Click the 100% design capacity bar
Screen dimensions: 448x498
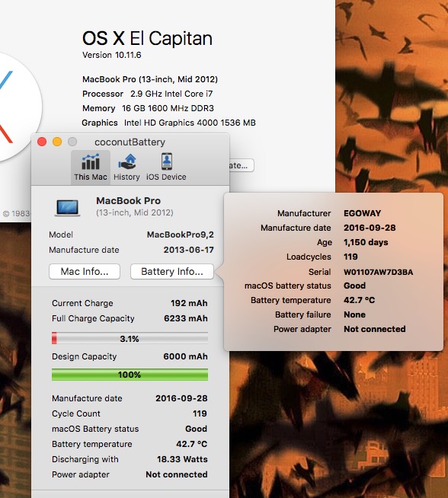tap(130, 375)
